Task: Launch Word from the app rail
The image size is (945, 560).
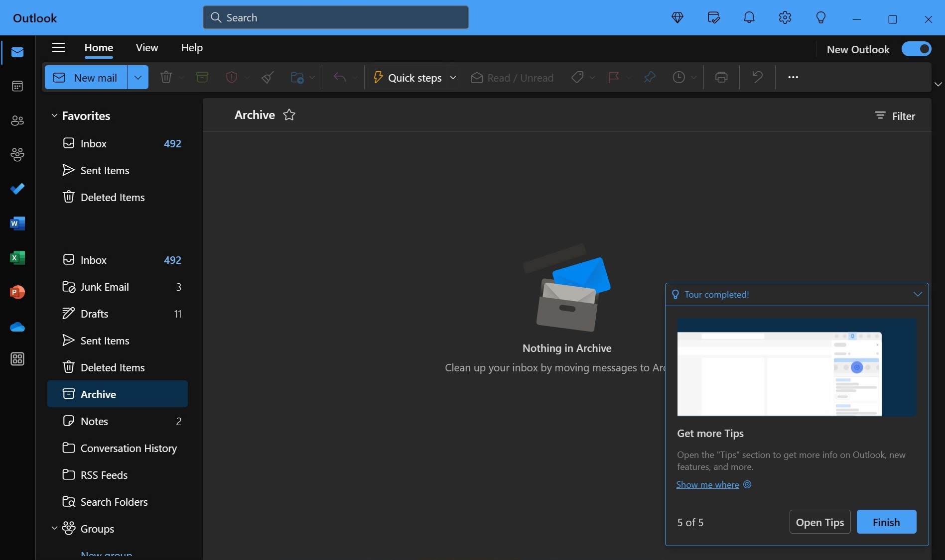Action: [17, 224]
